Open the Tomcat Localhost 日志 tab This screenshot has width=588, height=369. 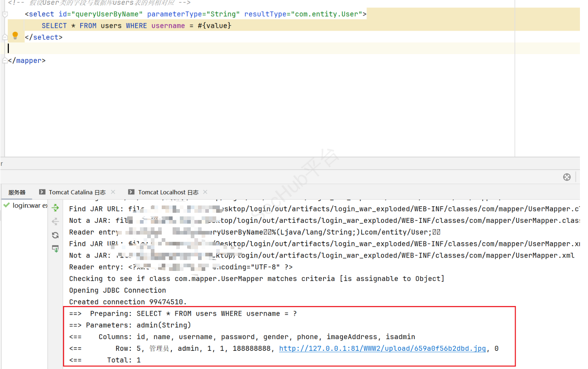(168, 193)
